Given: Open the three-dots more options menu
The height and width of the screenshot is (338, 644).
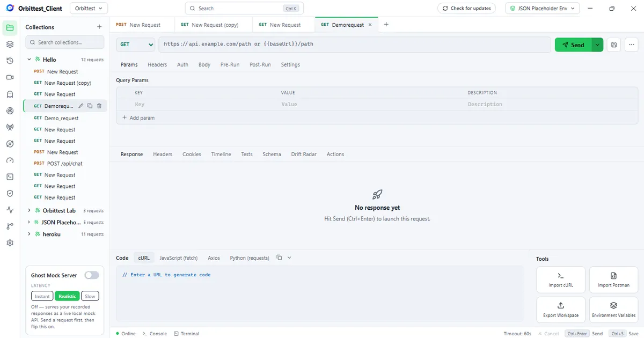Looking at the screenshot, I should [x=631, y=45].
